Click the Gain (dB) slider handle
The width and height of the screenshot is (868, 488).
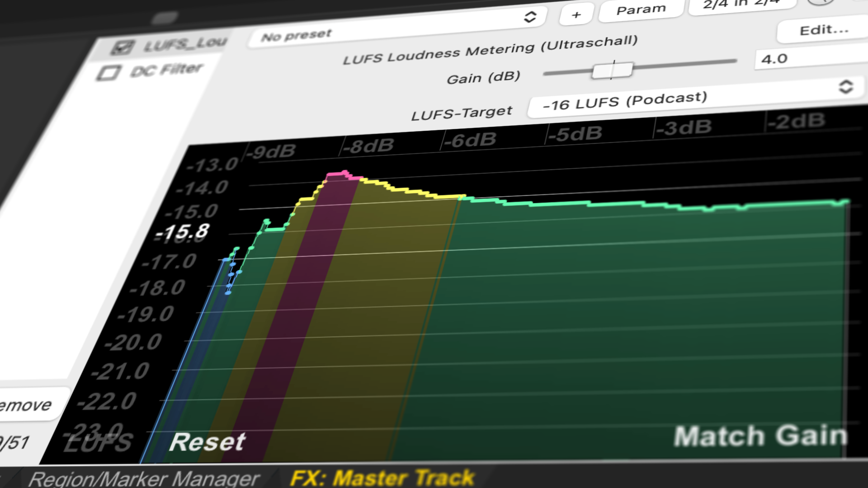point(612,70)
